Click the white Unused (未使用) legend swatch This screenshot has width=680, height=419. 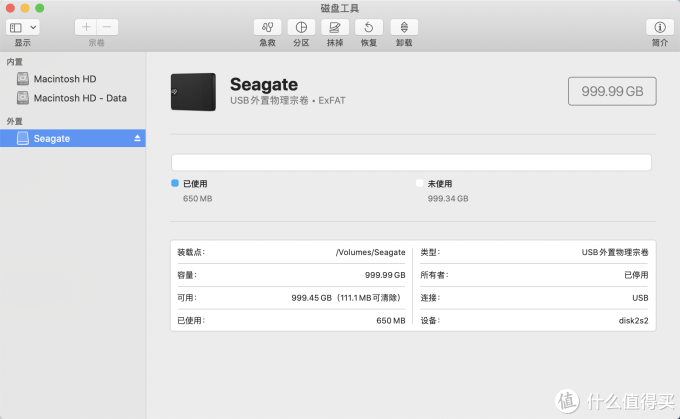pos(419,183)
